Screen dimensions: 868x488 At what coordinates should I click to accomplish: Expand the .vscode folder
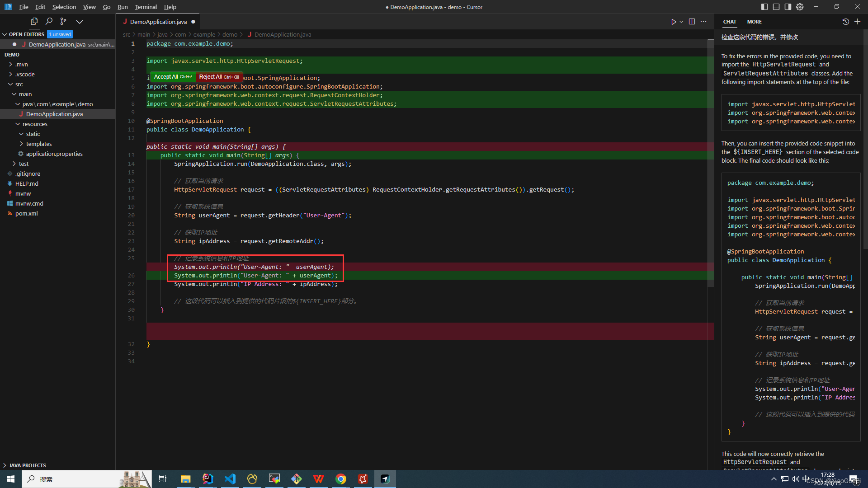(25, 74)
